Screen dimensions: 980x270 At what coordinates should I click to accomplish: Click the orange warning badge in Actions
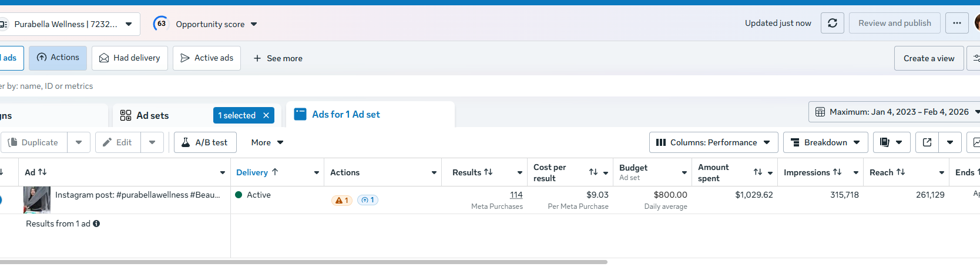pyautogui.click(x=342, y=200)
